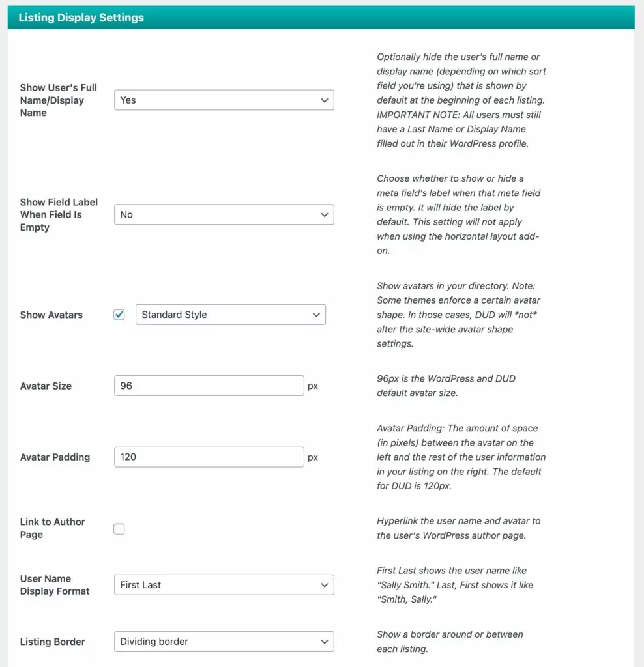Open the Show User's Full Name dropdown

click(224, 100)
